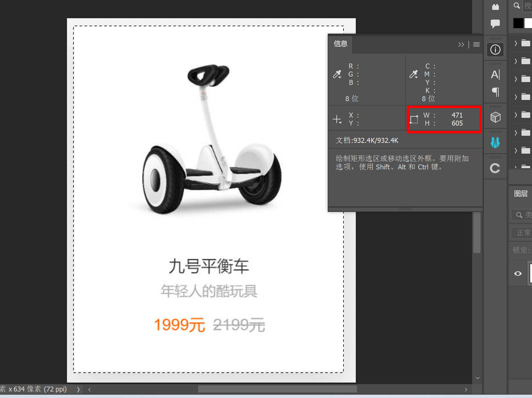The height and width of the screenshot is (398, 532).
Task: Open the Character panel icon
Action: pyautogui.click(x=495, y=74)
